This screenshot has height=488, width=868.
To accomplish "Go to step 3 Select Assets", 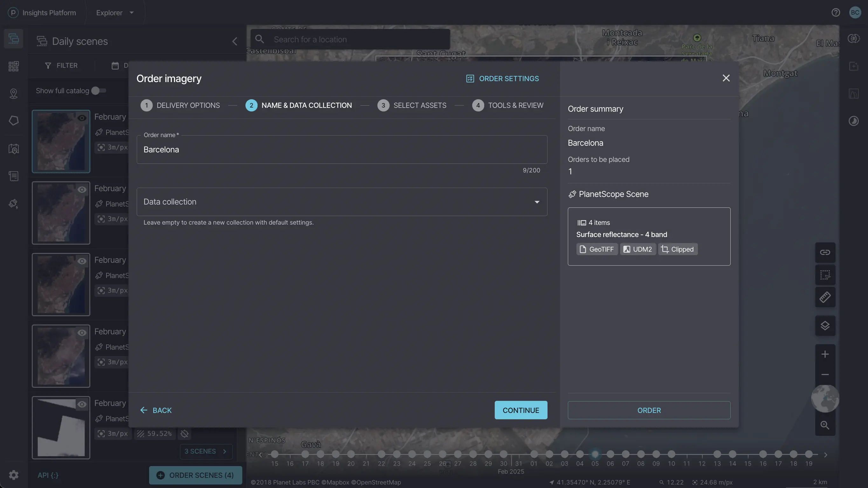I will (412, 105).
